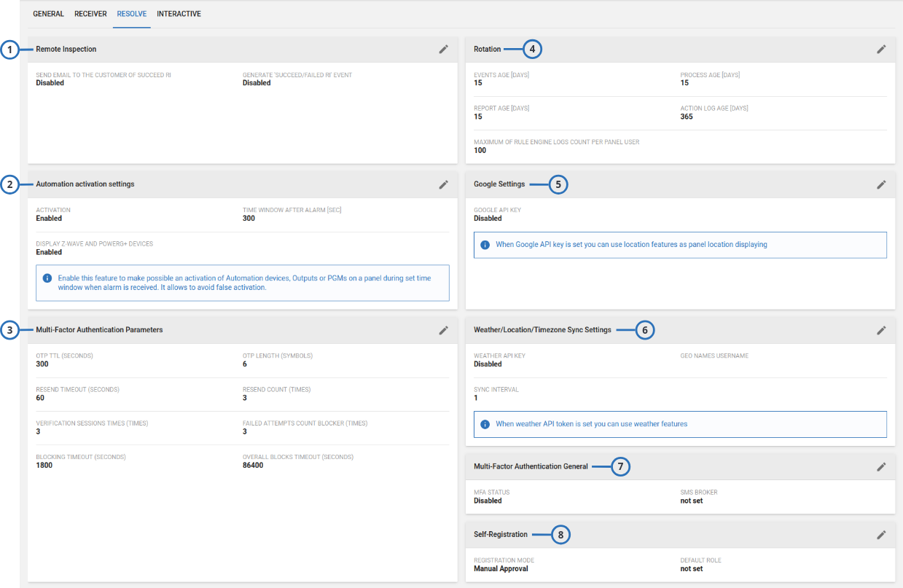The width and height of the screenshot is (903, 588).
Task: Go to the Interactive tab
Action: (x=179, y=14)
